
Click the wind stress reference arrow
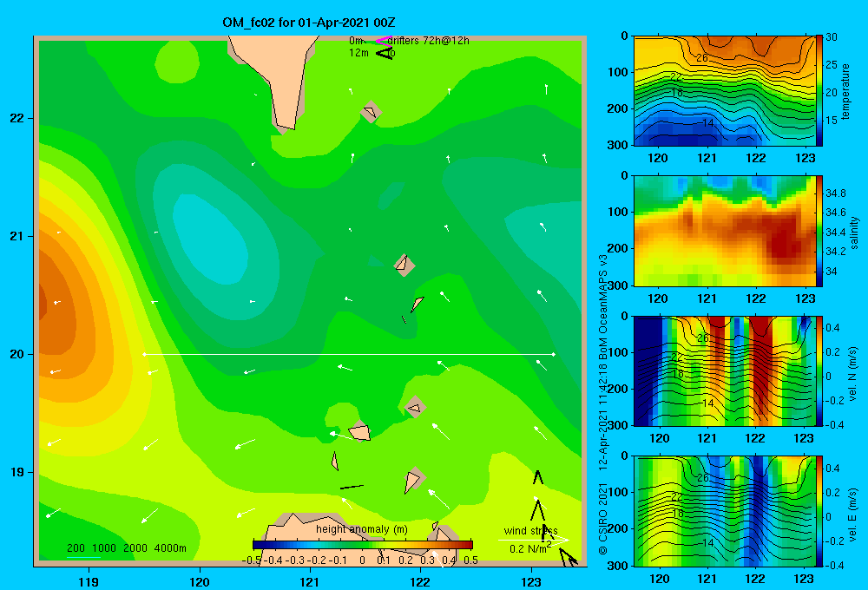[x=534, y=540]
